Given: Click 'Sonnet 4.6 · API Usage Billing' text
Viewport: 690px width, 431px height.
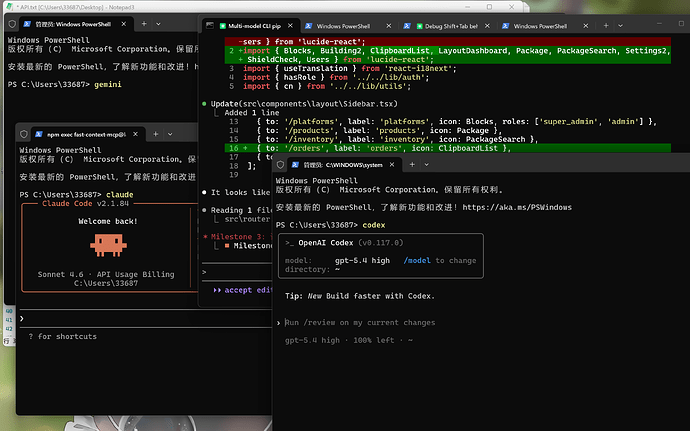Looking at the screenshot, I should (x=106, y=274).
